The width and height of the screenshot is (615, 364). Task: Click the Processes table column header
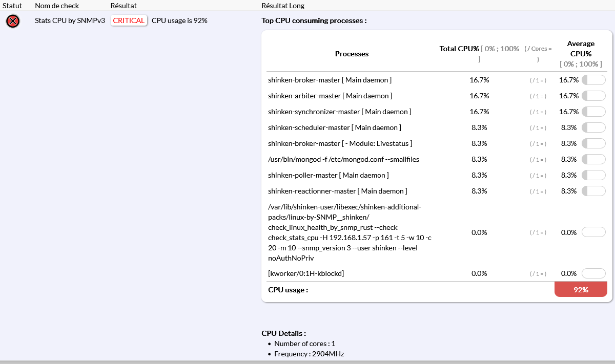[x=352, y=54]
